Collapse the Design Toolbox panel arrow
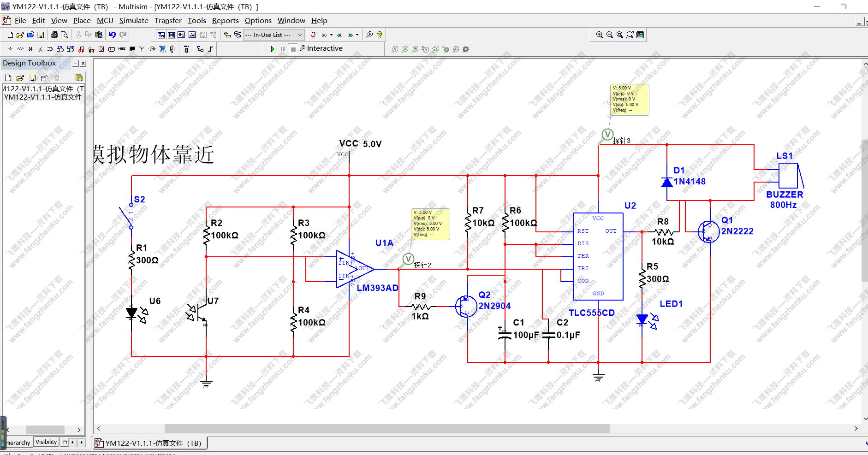 (x=76, y=64)
